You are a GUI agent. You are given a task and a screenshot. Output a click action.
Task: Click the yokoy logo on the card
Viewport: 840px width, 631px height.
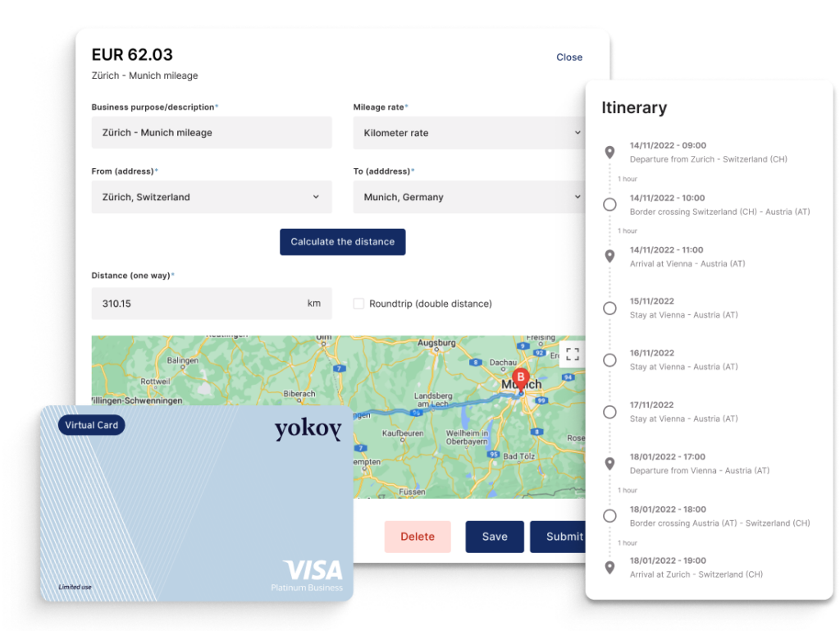(x=308, y=429)
